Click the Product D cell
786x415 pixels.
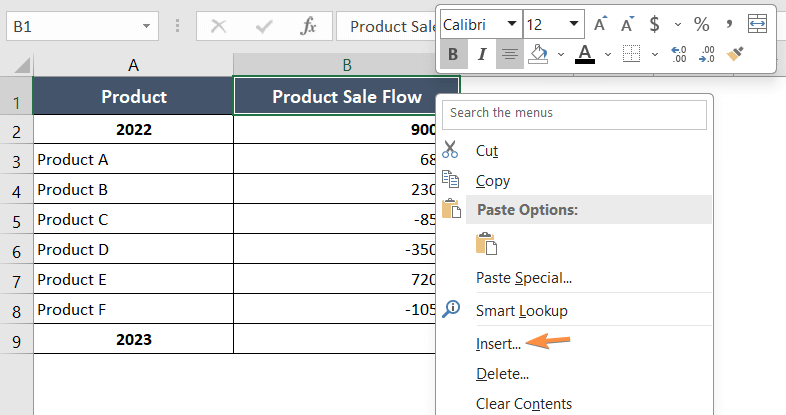coord(133,249)
